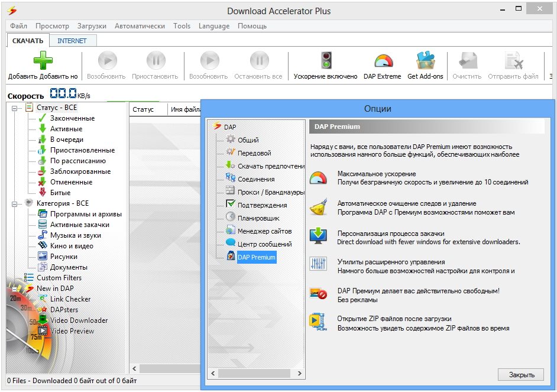This screenshot has width=557, height=392.
Task: Open Подтверждения settings with checkmark icon
Action: (262, 205)
